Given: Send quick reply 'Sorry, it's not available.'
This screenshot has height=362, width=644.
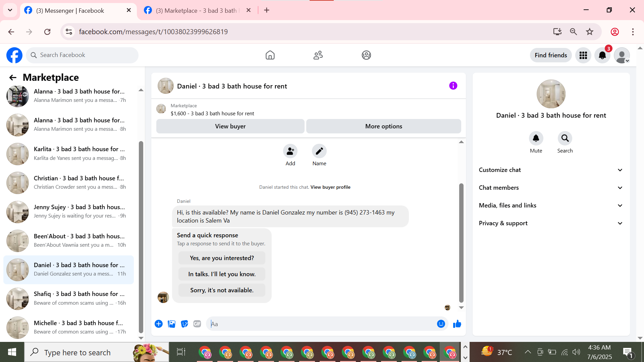Looking at the screenshot, I should pos(222,290).
